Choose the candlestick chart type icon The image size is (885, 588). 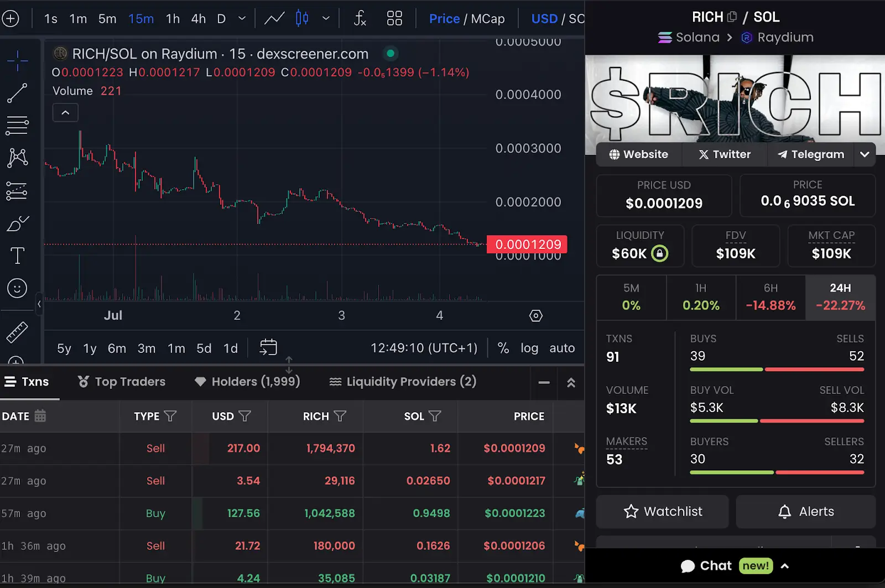(302, 18)
